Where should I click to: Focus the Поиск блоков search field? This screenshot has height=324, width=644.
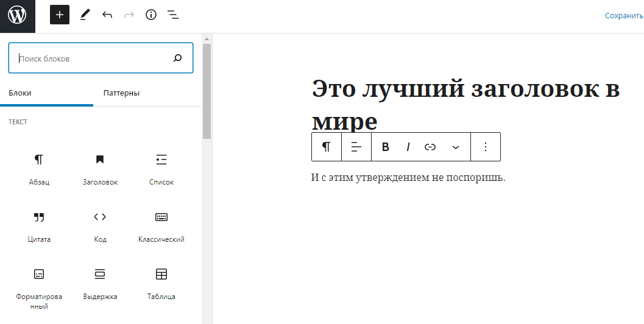pos(101,58)
